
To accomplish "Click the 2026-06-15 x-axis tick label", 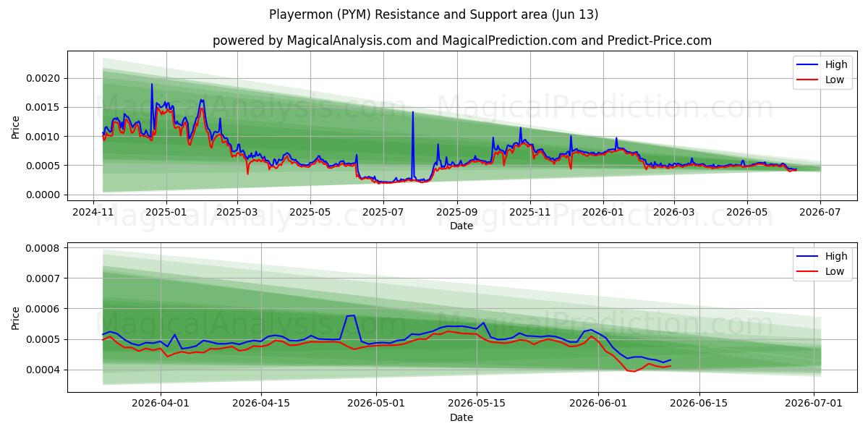I will pyautogui.click(x=698, y=404).
